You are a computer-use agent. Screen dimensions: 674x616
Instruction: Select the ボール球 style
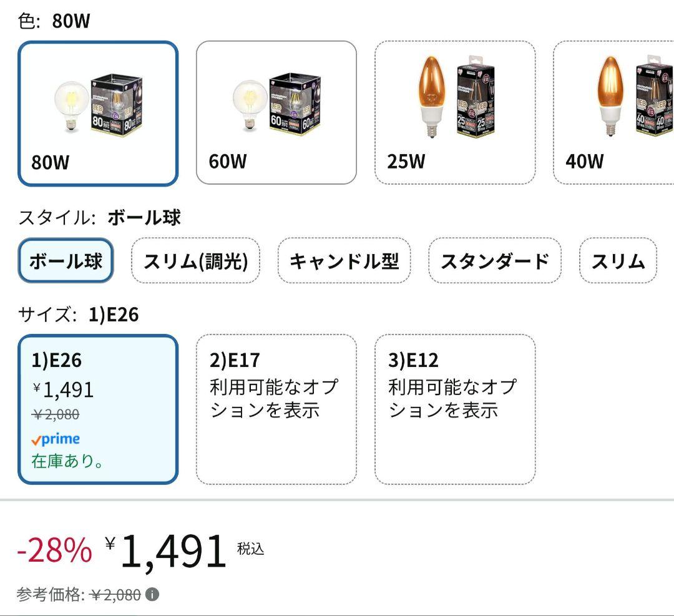66,261
